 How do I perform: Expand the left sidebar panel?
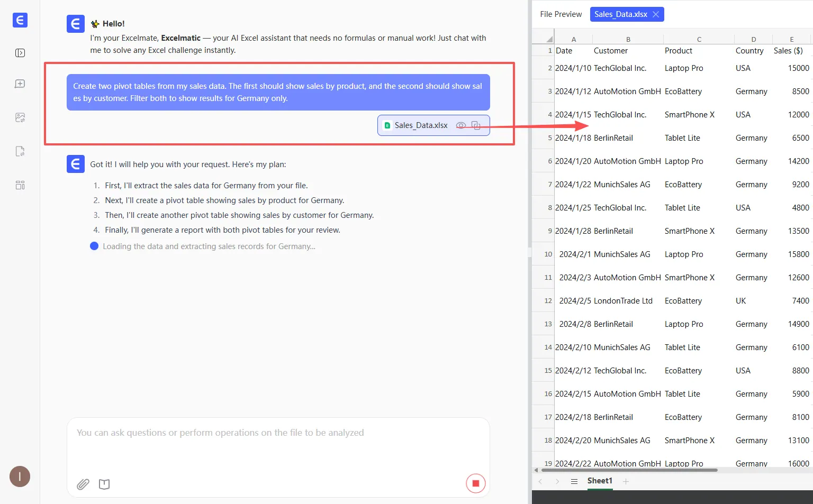click(x=20, y=53)
